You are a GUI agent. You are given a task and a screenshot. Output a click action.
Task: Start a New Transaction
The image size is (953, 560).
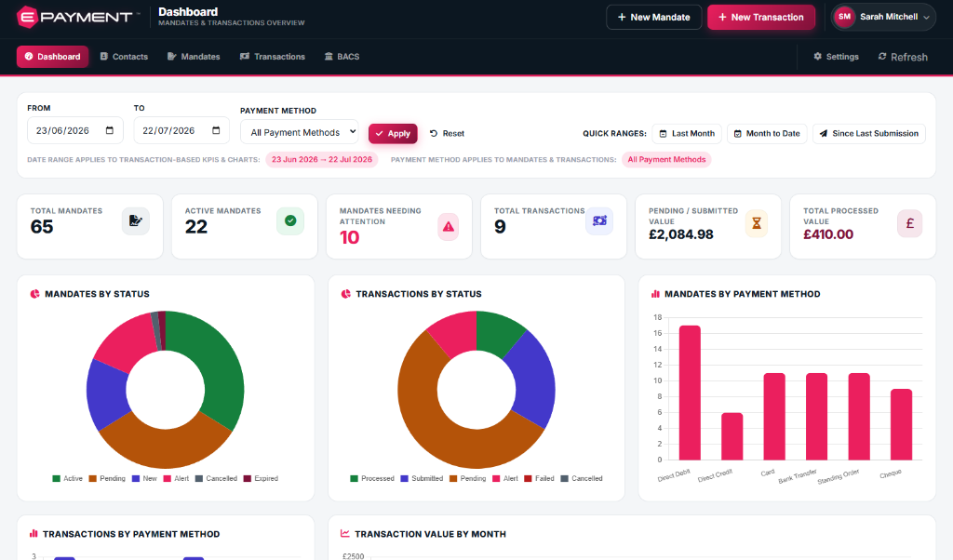tap(761, 17)
